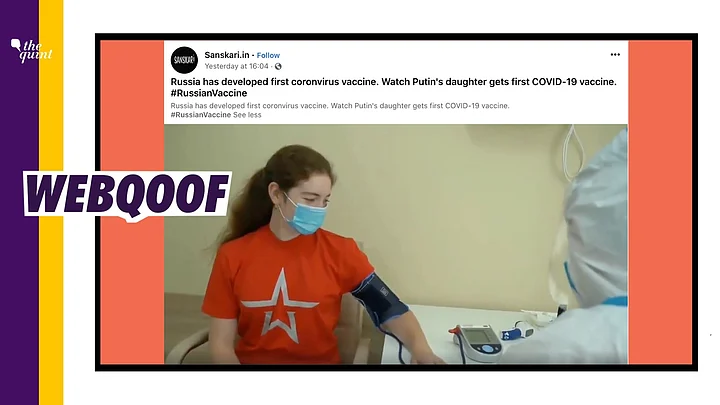This screenshot has height=405, width=720.
Task: Click the bold post headline about Russia's vaccine
Action: 394,87
